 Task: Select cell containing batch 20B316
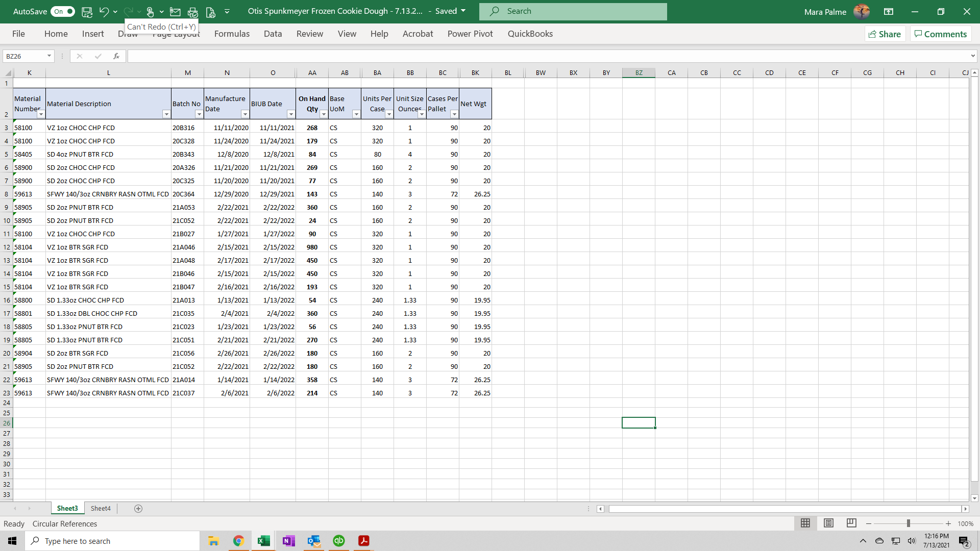187,128
